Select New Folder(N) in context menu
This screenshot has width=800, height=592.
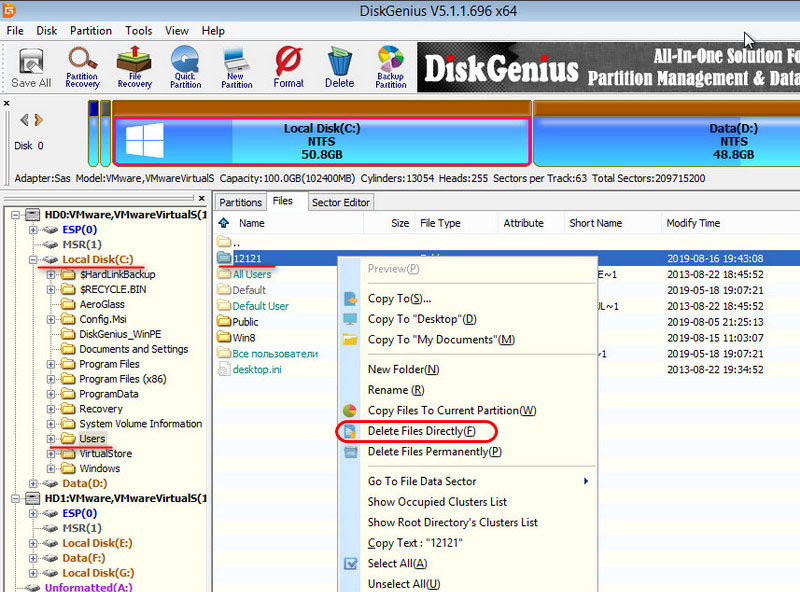tap(404, 369)
